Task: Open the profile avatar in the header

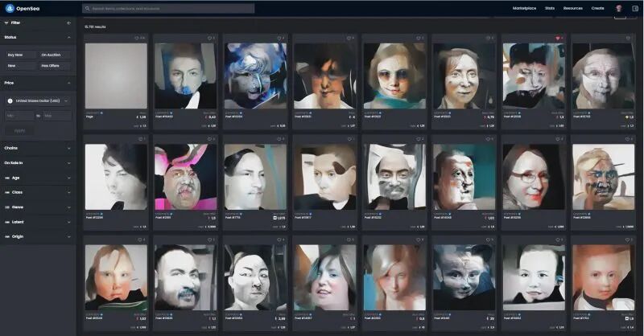Action: (618, 8)
